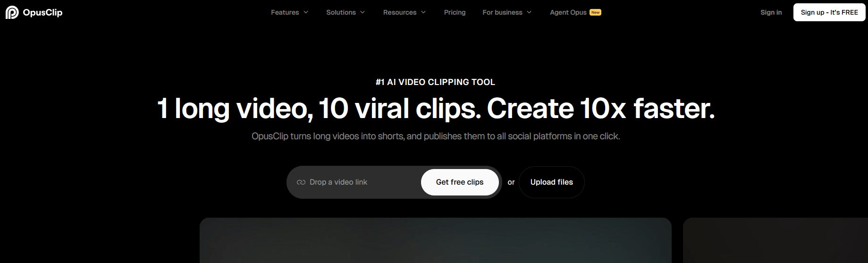Click the OpusClip brand name text
The height and width of the screenshot is (263, 868).
pyautogui.click(x=43, y=13)
